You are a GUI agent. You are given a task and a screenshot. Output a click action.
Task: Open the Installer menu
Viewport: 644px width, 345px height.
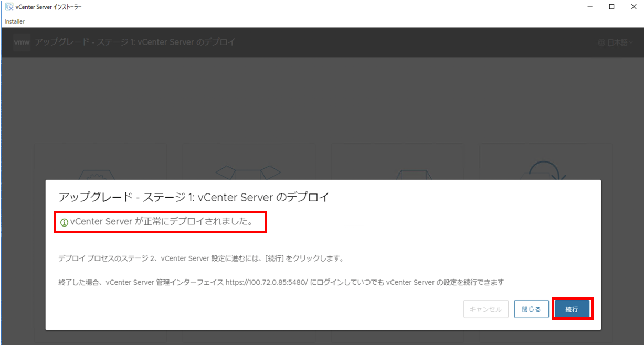coord(15,21)
